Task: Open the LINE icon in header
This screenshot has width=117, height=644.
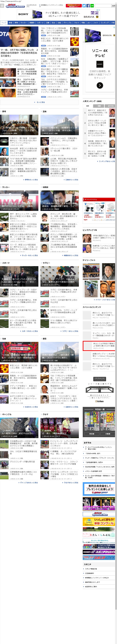Action: [92, 5]
